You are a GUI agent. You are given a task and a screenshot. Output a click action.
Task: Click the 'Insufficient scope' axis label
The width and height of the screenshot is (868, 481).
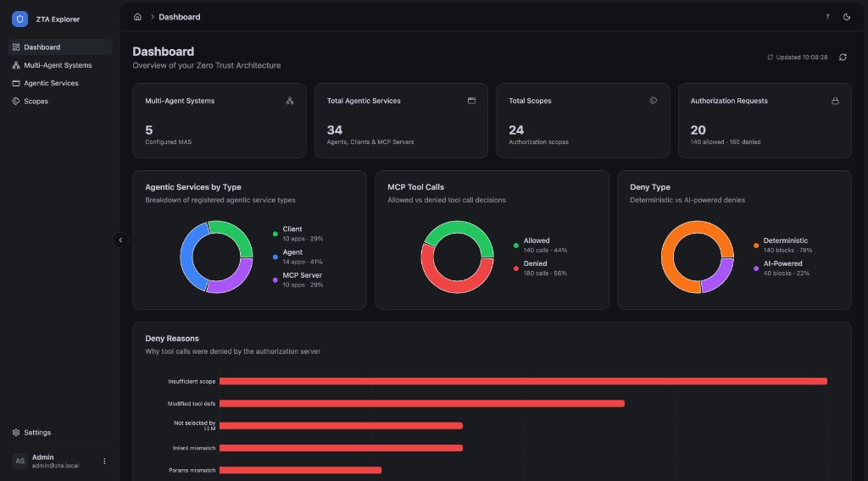click(x=192, y=381)
